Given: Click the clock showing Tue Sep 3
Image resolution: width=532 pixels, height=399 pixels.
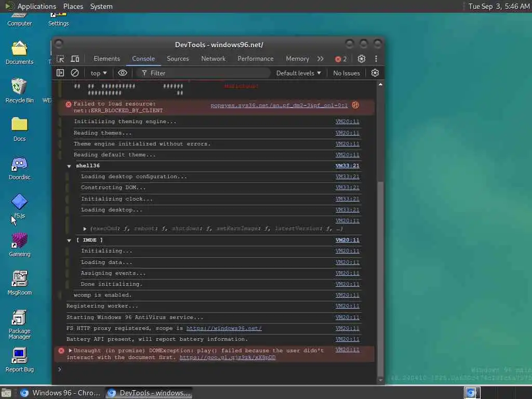Looking at the screenshot, I should (x=499, y=6).
